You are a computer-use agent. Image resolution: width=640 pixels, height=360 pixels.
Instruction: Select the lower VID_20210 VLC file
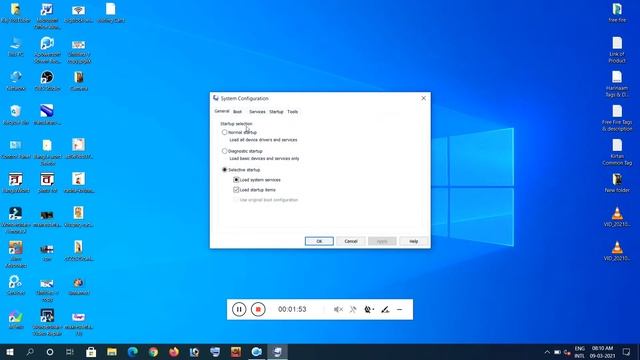click(617, 251)
